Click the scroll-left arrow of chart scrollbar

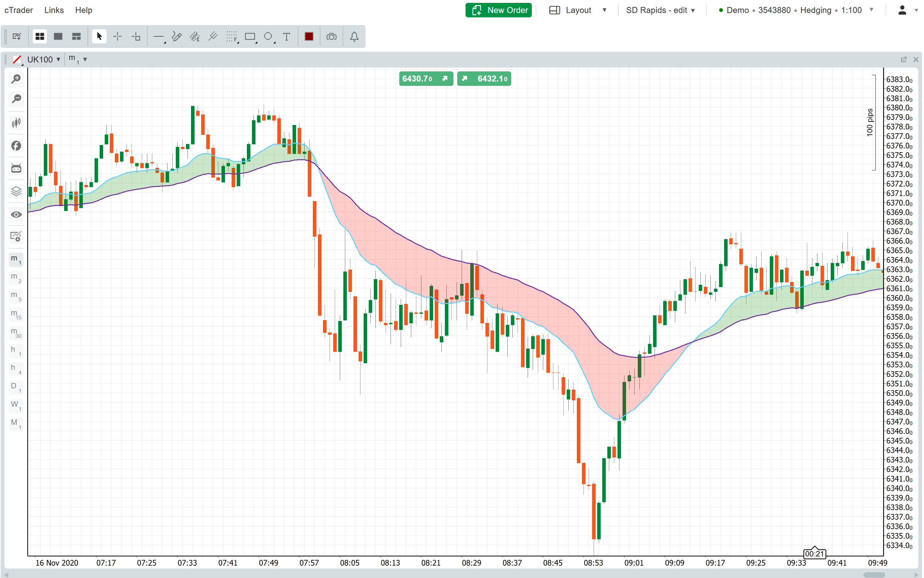(x=6, y=575)
